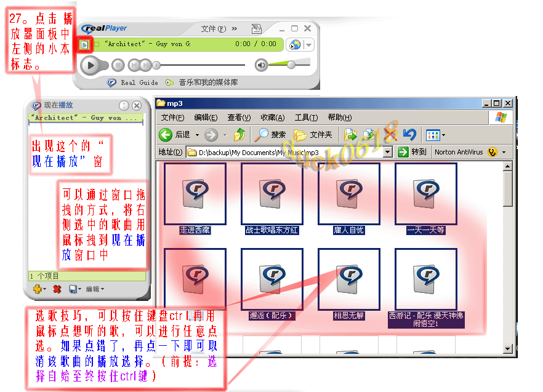Viewport: 543px width, 392px height.
Task: Click the green icon beside 音乐和我的媒体库
Action: tap(169, 82)
